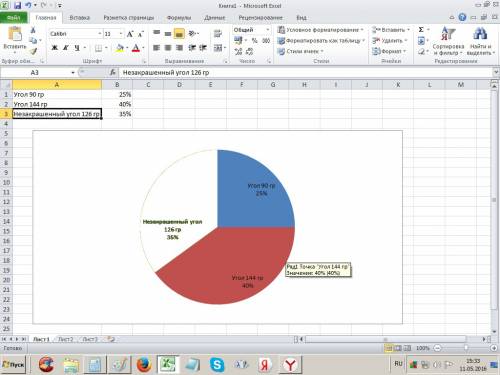Image resolution: width=500 pixels, height=375 pixels.
Task: Click Сортировка и фильтр button
Action: tap(448, 41)
